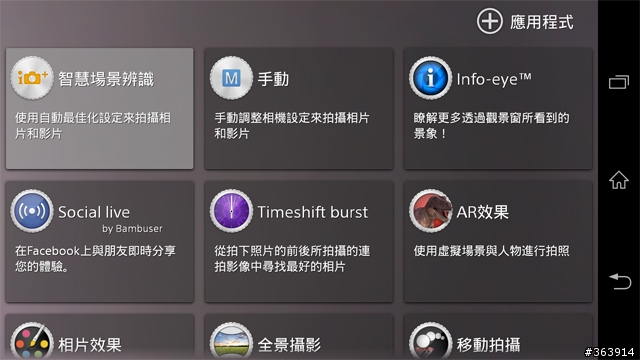Click the by Bambuser subtitle

click(x=132, y=229)
